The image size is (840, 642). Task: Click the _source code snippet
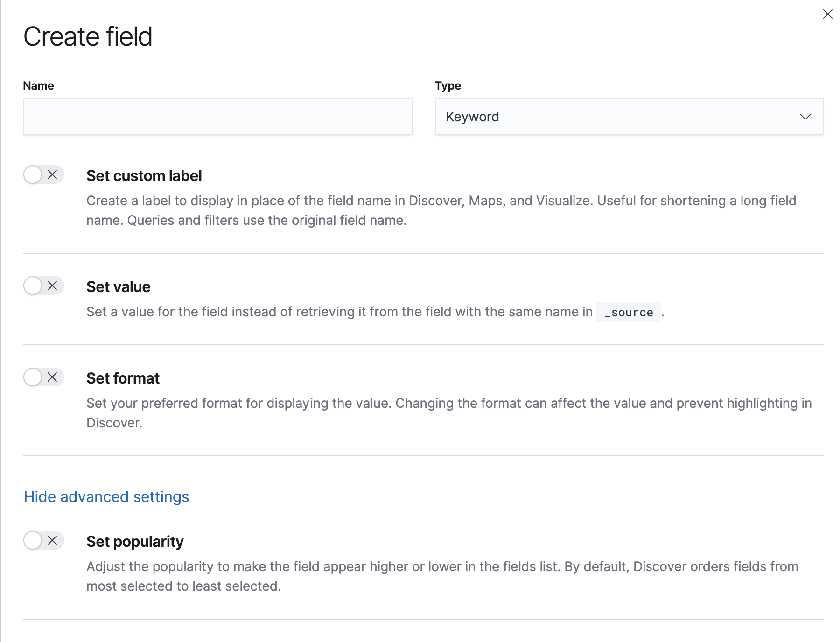[x=629, y=312]
